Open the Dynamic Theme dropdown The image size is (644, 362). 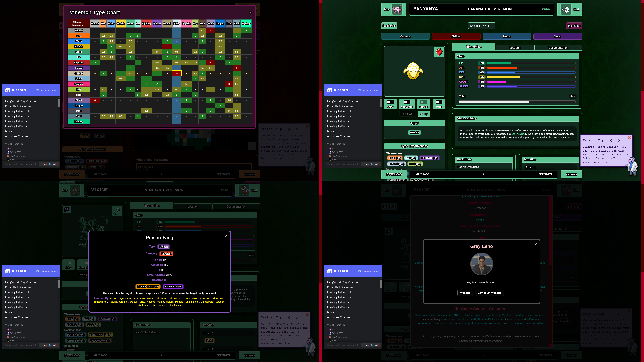[x=481, y=26]
